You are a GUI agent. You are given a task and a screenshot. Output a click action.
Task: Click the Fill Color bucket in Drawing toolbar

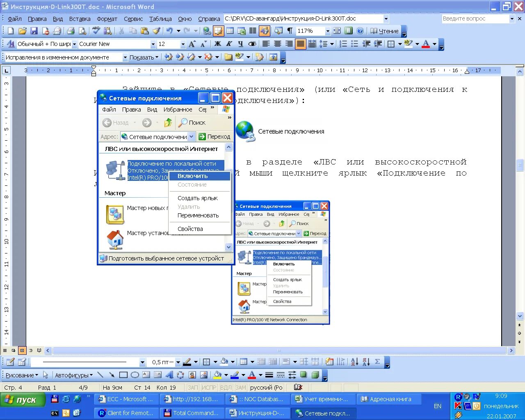coord(217,375)
